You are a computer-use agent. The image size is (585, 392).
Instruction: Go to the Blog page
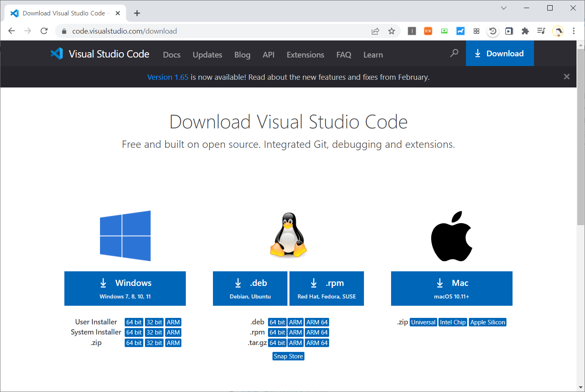tap(243, 55)
